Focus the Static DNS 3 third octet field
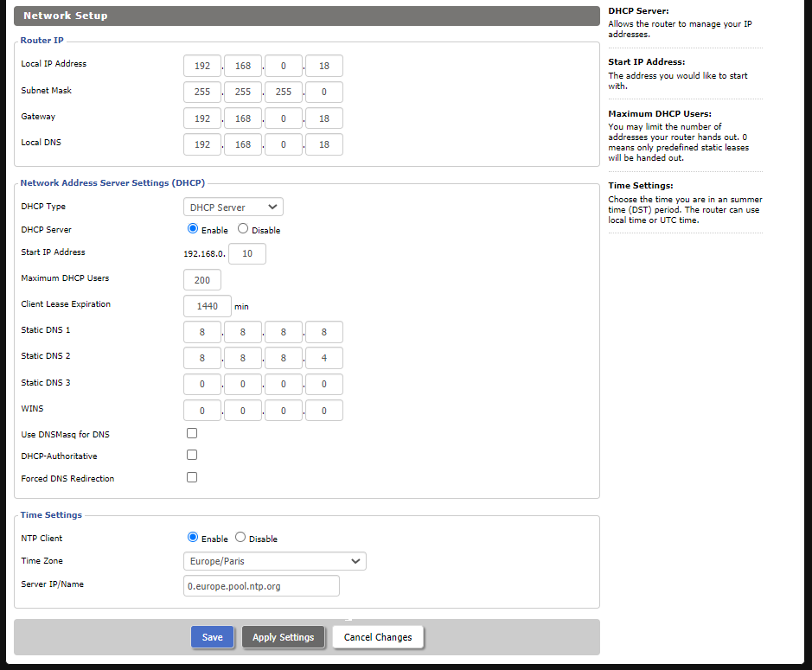Screen dimensions: 812x670 (x=284, y=384)
